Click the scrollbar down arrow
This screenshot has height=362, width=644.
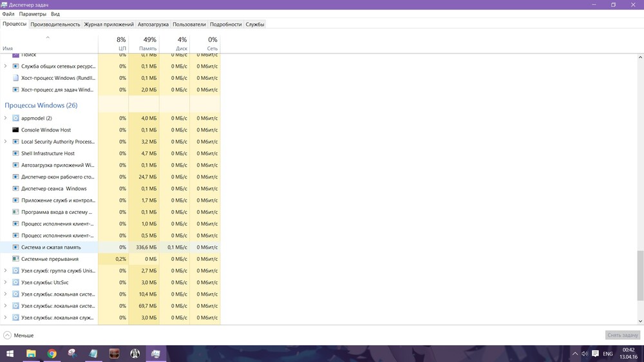click(640, 321)
